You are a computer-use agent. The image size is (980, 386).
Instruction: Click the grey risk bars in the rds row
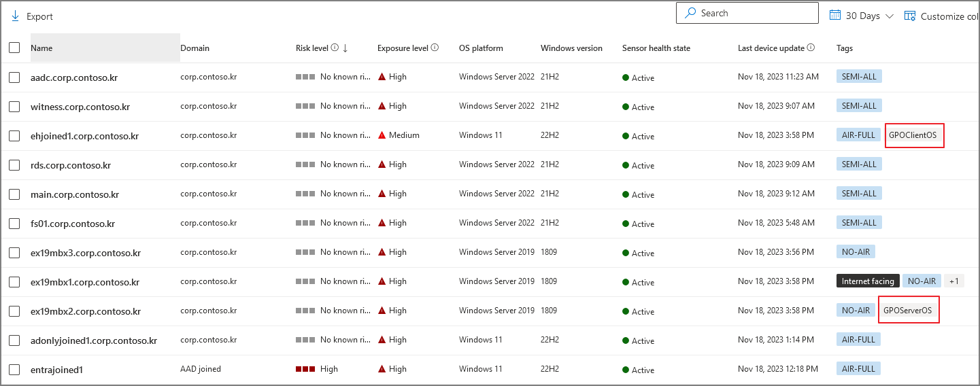(305, 164)
